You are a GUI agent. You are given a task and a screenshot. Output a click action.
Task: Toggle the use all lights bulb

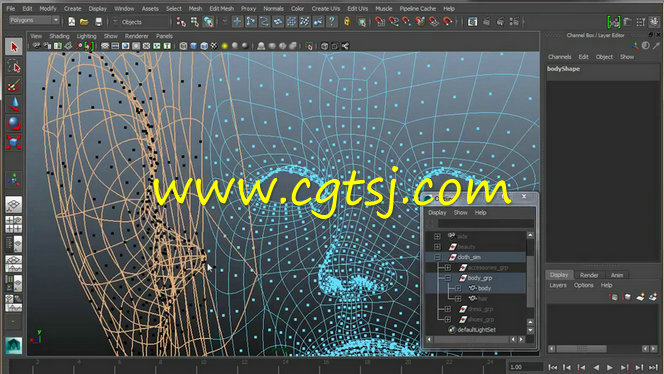224,46
